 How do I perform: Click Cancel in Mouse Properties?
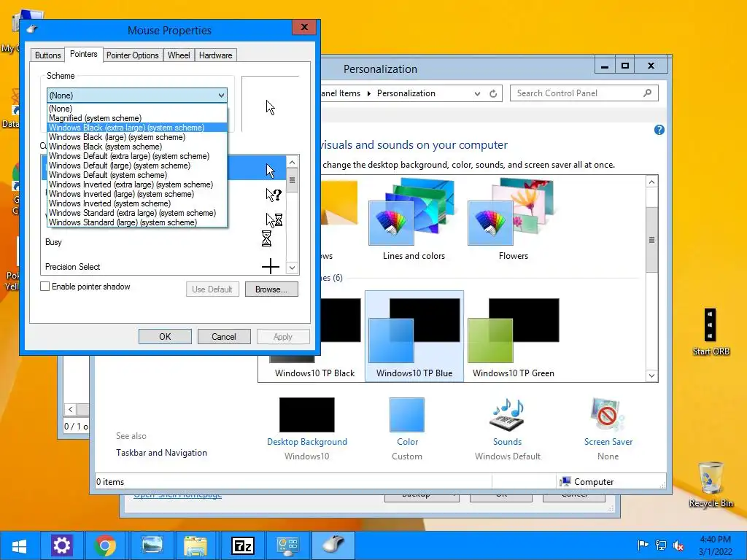click(224, 337)
